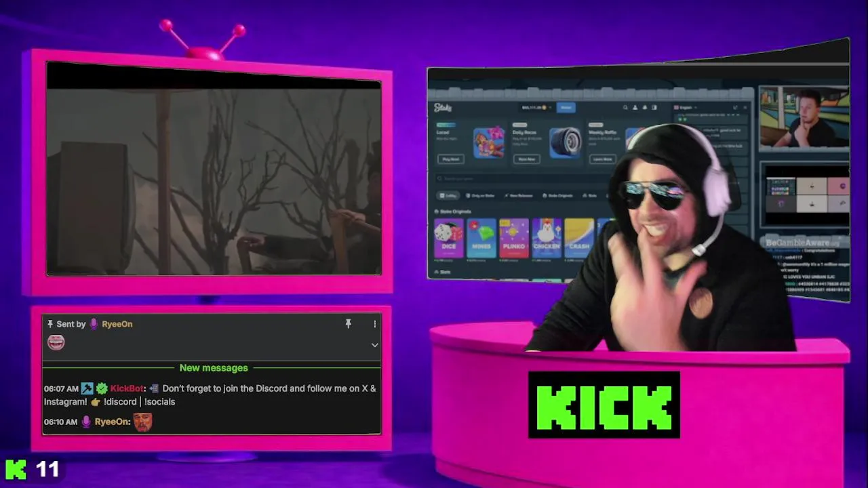Viewport: 868px width, 488px height.
Task: Open the search icon in Stake's header
Action: coord(625,107)
